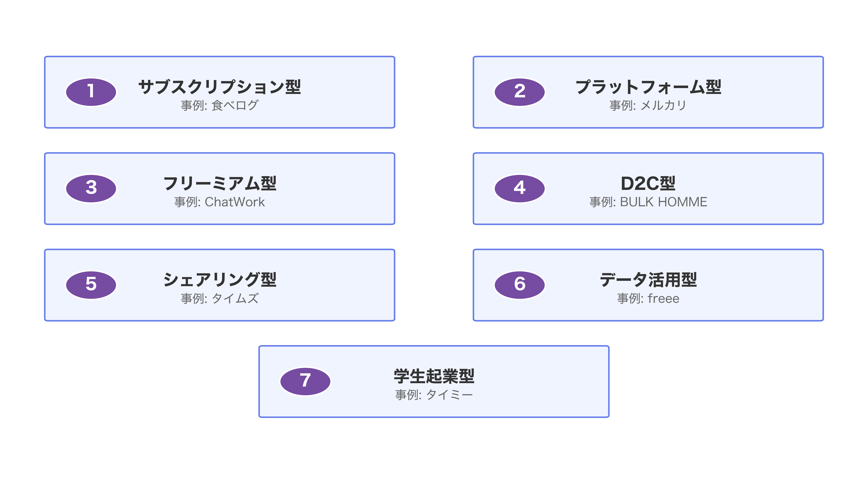Click the purple number 1 badge
868x493 pixels.
pos(91,92)
